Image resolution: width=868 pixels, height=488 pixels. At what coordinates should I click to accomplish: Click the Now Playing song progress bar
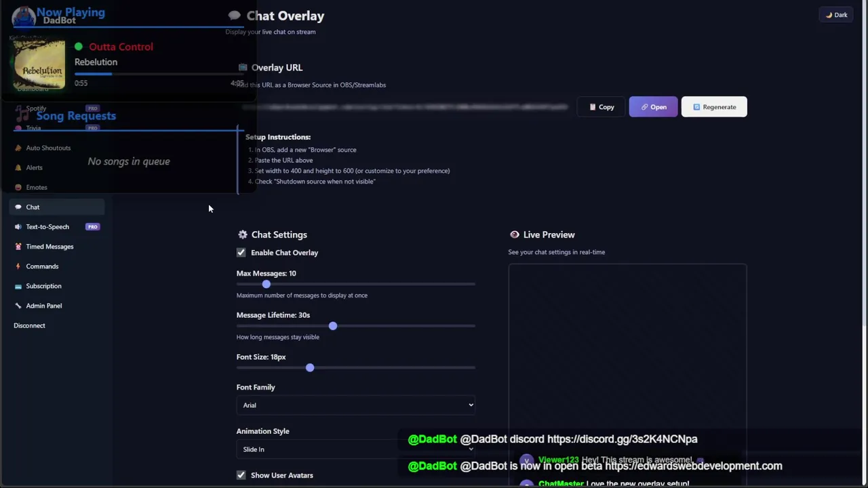click(159, 74)
